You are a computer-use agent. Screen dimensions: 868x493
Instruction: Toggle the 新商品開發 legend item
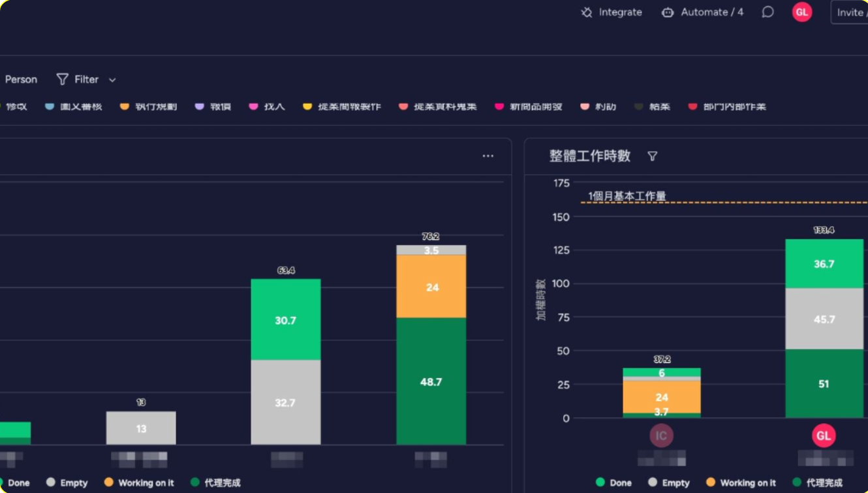pos(529,106)
